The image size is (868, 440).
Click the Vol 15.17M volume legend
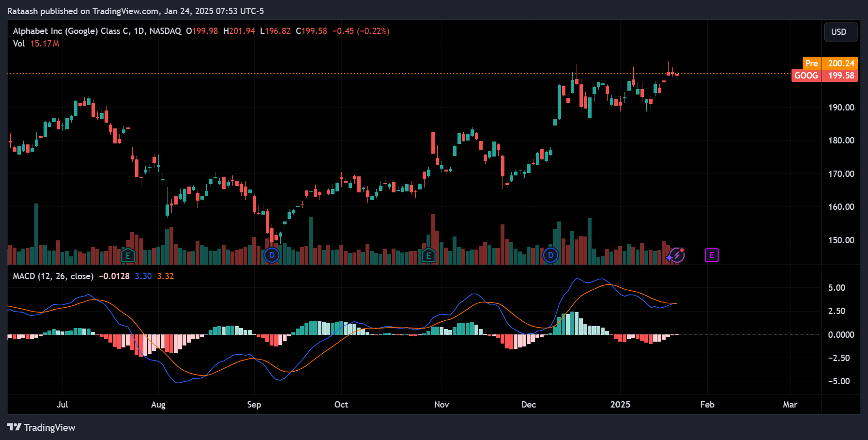[x=36, y=44]
